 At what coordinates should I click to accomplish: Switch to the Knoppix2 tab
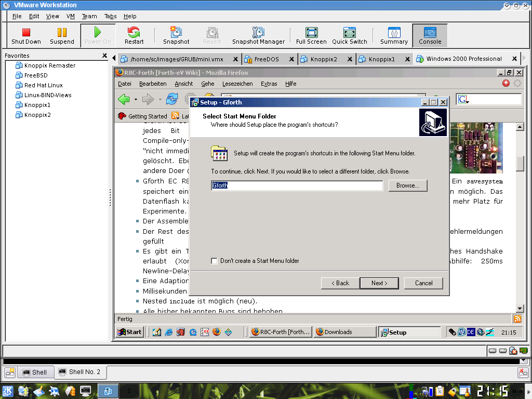(x=324, y=59)
